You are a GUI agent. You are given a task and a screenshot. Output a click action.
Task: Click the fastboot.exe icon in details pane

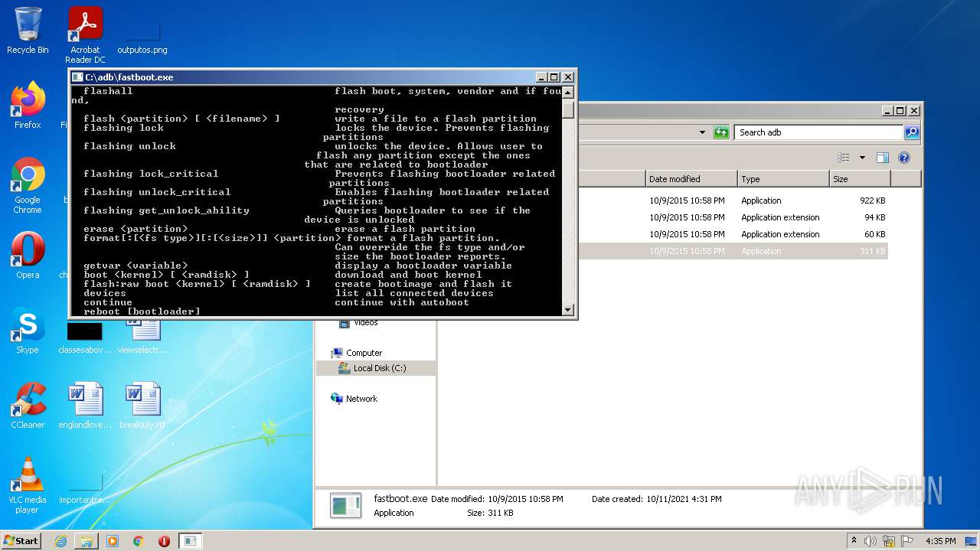coord(345,505)
